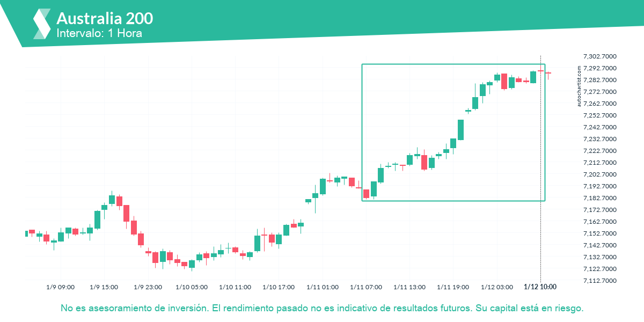Click the tall green candle inside highlighted box

coord(460,130)
